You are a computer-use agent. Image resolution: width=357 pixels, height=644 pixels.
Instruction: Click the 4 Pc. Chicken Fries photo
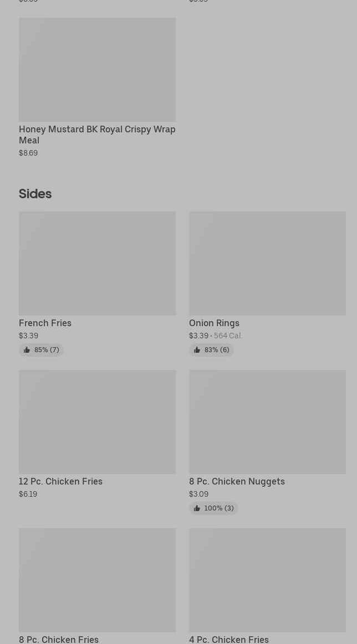(x=267, y=580)
